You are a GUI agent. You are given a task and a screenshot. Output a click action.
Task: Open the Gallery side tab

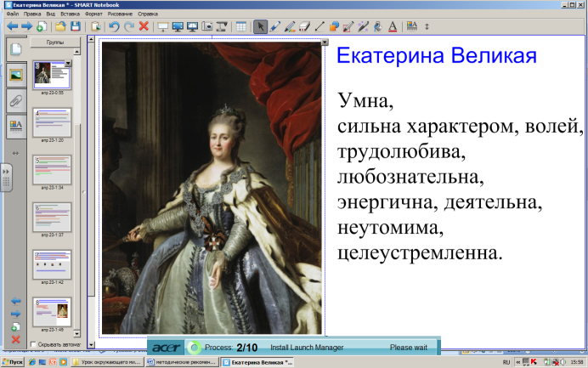[16, 75]
